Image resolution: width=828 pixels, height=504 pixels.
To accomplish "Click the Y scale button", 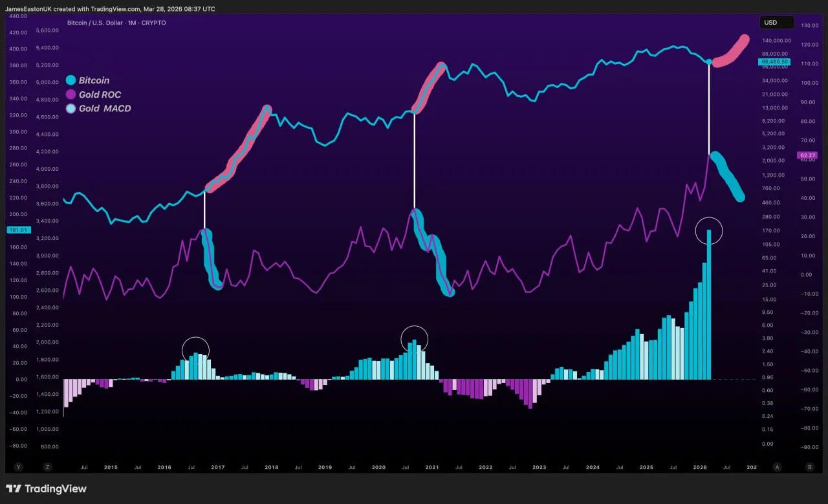I will (18, 467).
